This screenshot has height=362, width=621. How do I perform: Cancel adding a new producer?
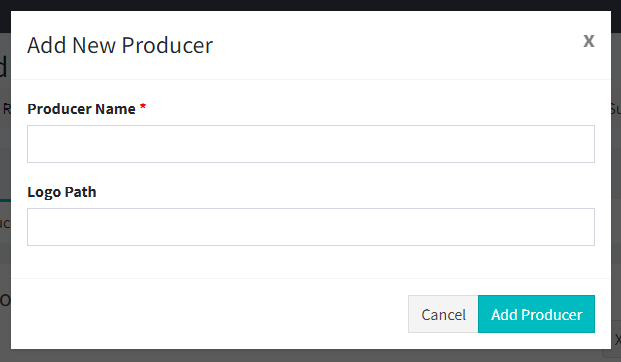click(443, 314)
